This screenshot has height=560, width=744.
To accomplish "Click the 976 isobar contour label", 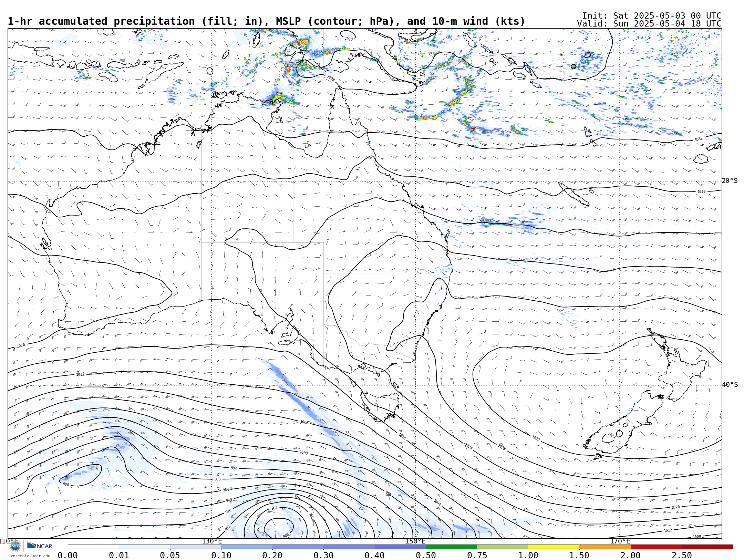I will click(228, 511).
